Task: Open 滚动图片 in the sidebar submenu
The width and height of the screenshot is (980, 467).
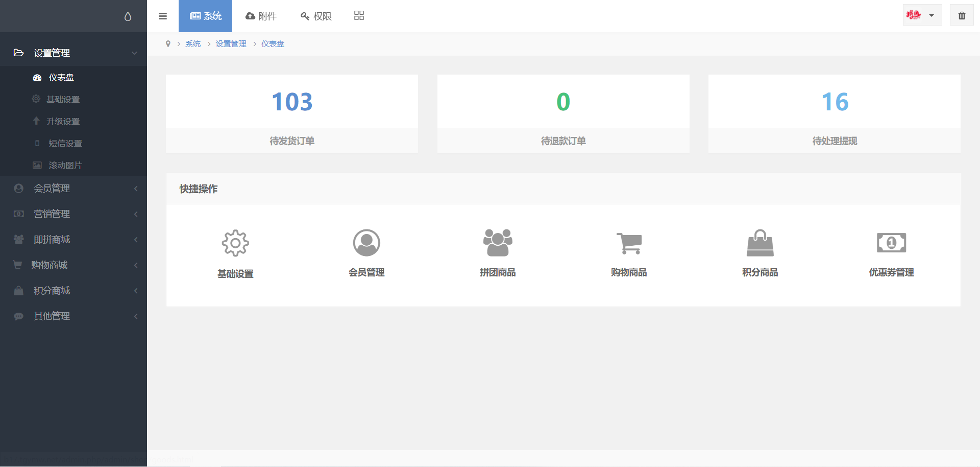Action: [65, 166]
